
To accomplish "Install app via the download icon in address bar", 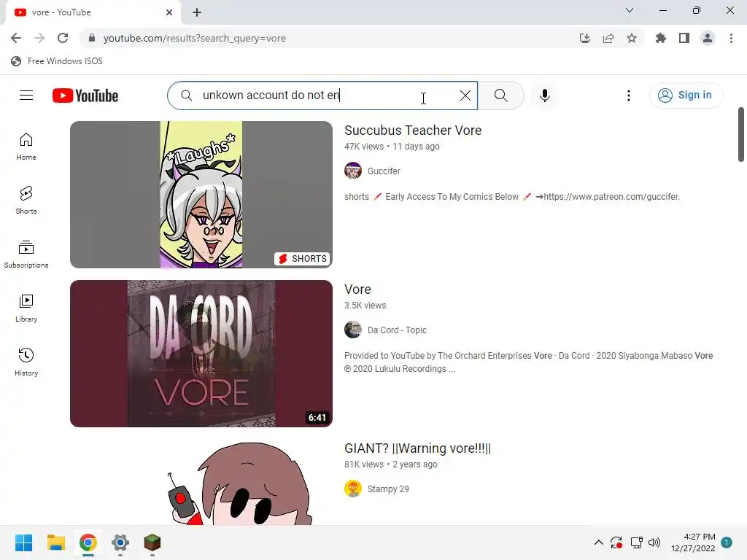I will coord(584,38).
